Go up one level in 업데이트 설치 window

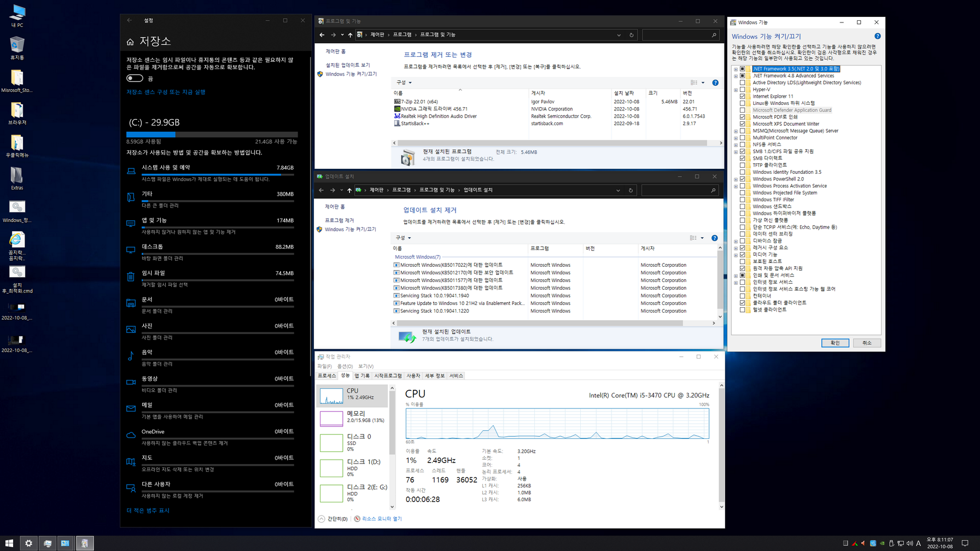[x=349, y=190]
